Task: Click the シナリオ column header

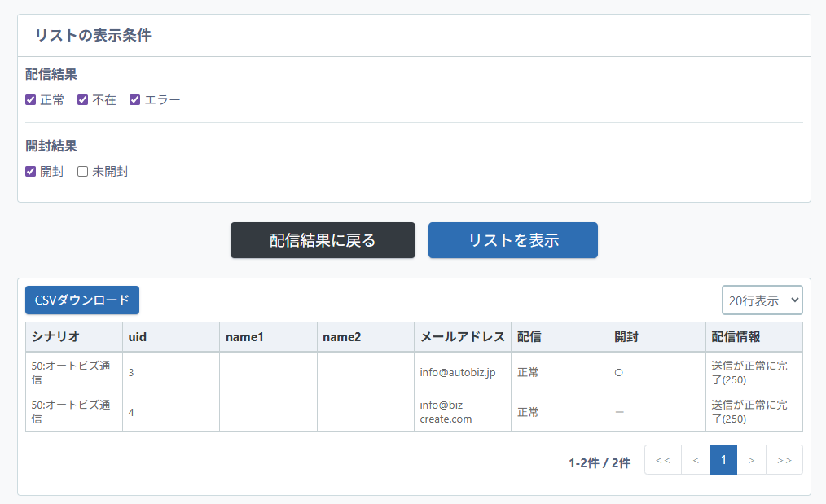Action: [x=55, y=337]
